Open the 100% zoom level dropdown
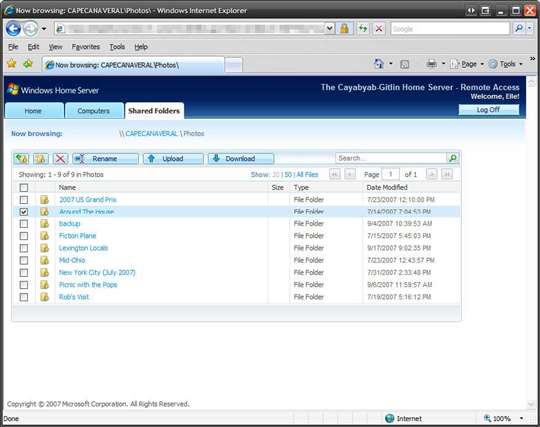 pos(521,418)
